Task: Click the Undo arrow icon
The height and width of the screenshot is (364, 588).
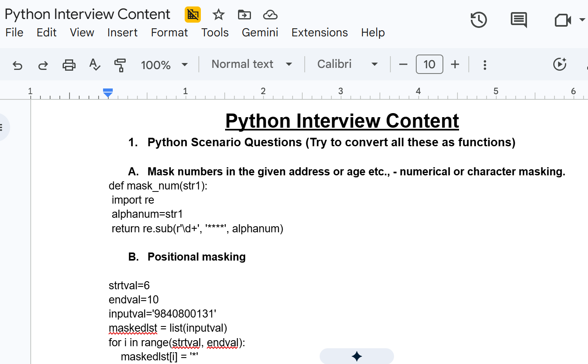Action: click(x=17, y=65)
